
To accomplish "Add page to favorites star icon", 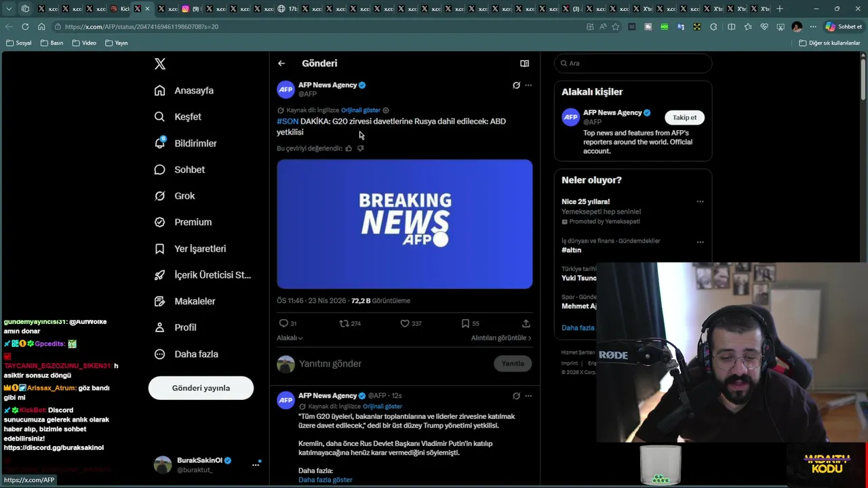I will tap(616, 26).
